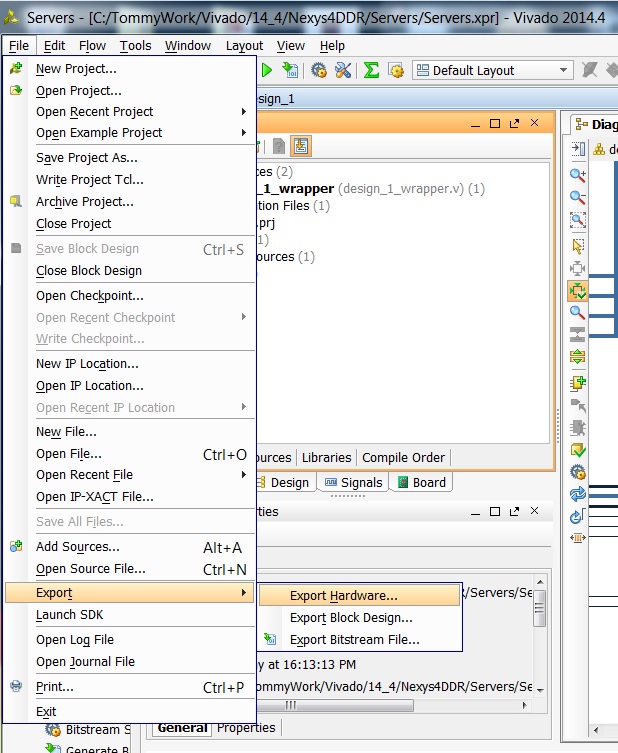Switch to the Libraries tab

(327, 458)
